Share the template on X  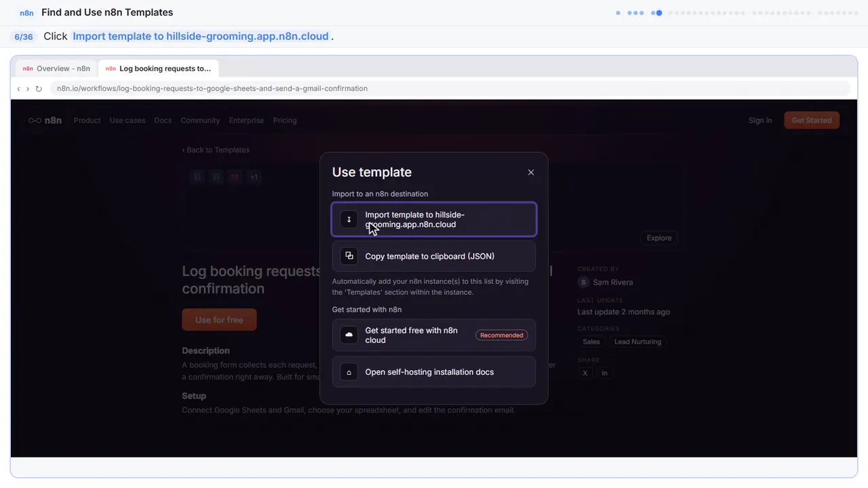(x=585, y=373)
